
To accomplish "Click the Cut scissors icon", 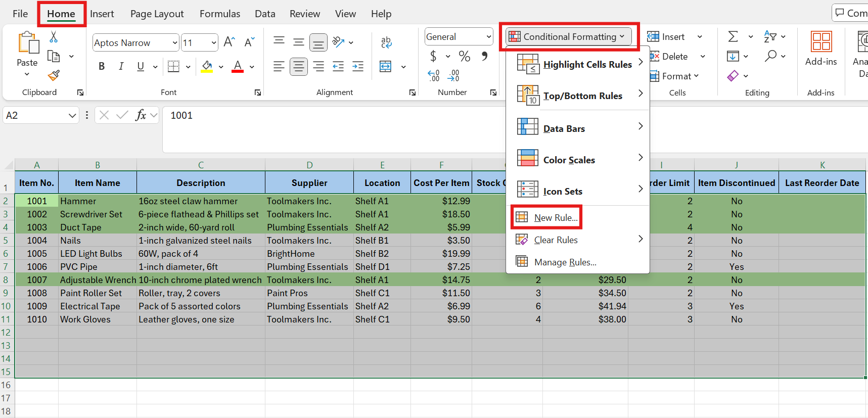I will 54,37.
